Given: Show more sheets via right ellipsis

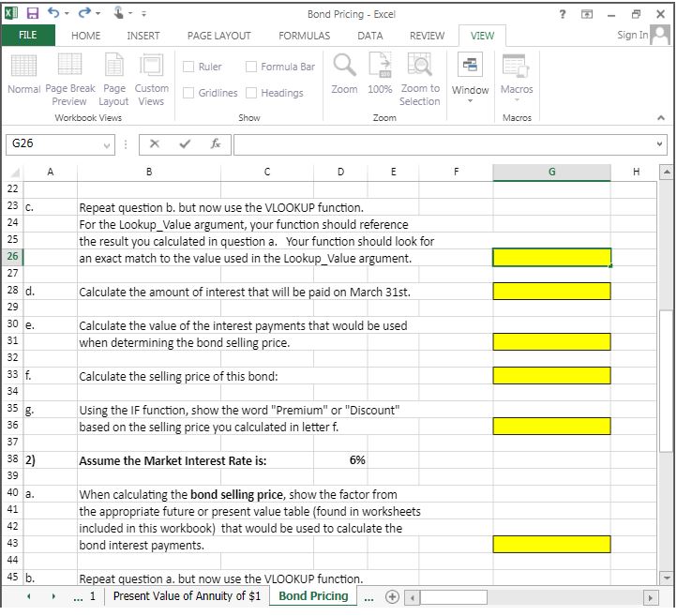Looking at the screenshot, I should pos(369,597).
